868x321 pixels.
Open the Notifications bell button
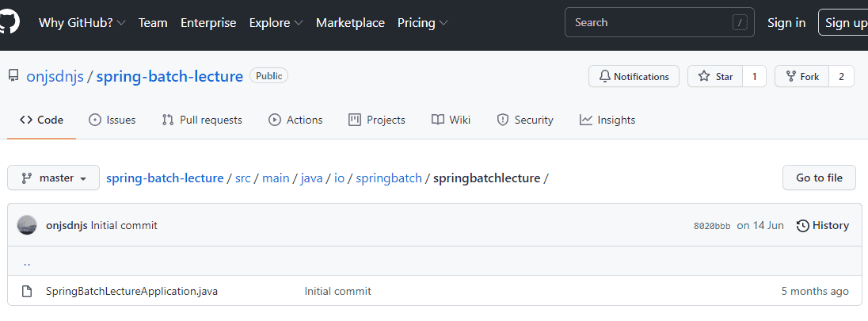[634, 77]
